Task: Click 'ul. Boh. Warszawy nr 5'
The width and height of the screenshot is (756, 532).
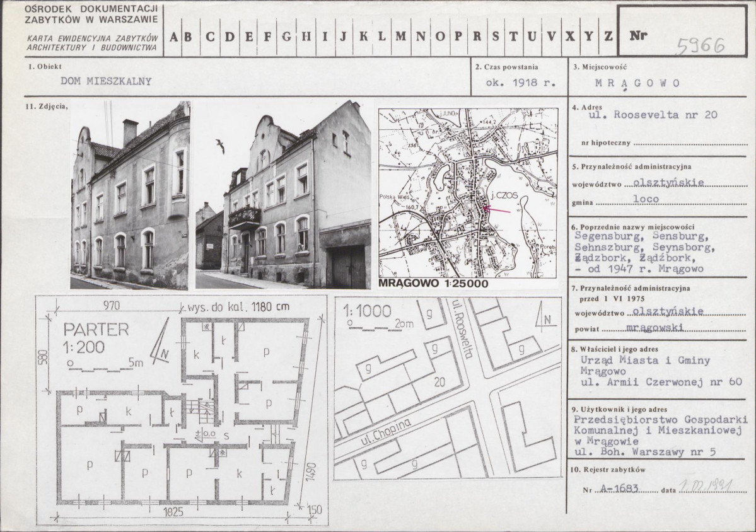Action: [x=645, y=452]
